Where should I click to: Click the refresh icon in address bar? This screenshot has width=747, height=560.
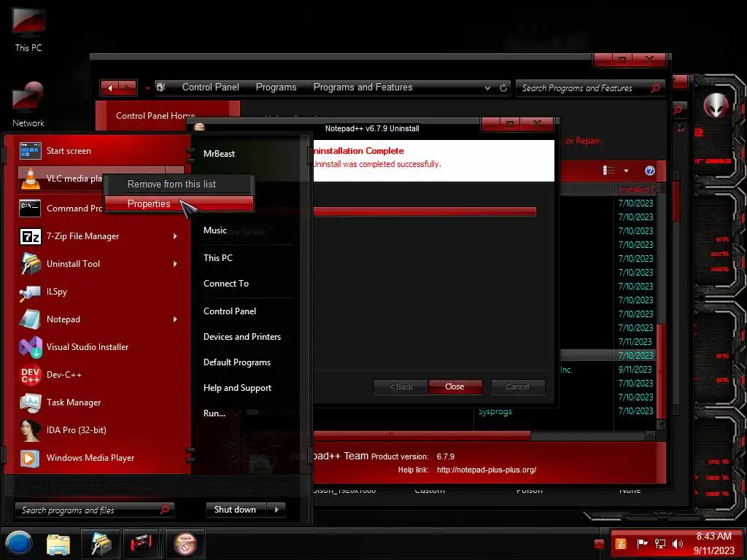(503, 87)
